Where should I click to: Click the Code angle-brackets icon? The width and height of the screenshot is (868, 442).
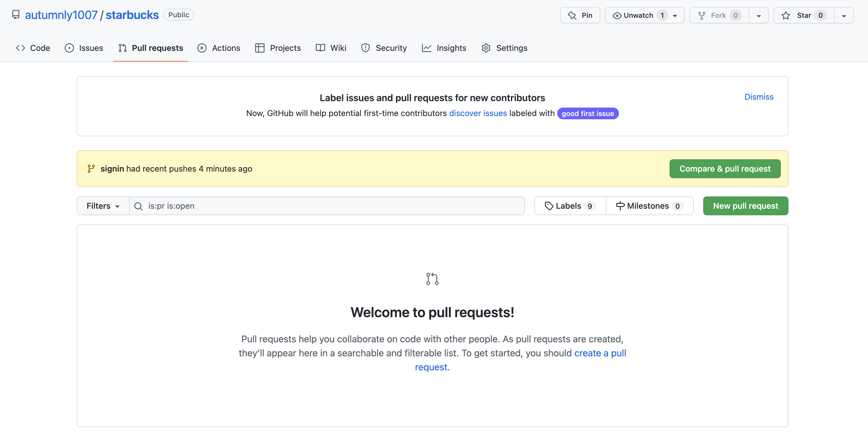click(x=20, y=48)
